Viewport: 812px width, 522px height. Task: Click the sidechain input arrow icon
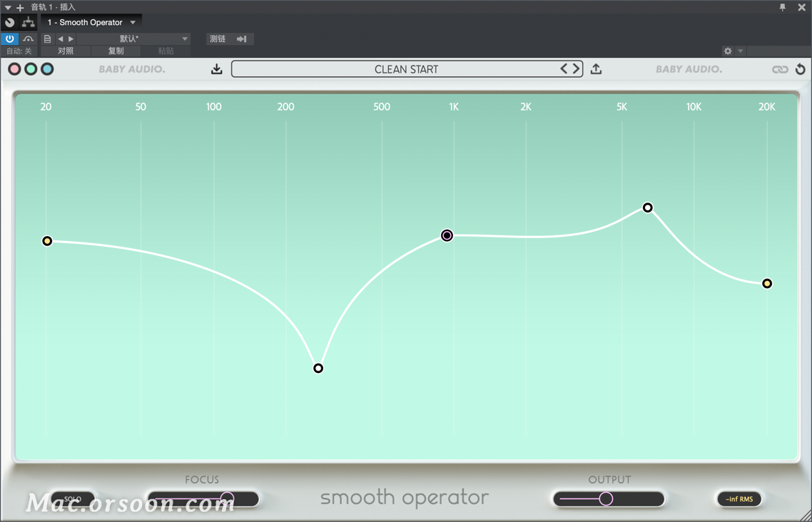point(242,39)
